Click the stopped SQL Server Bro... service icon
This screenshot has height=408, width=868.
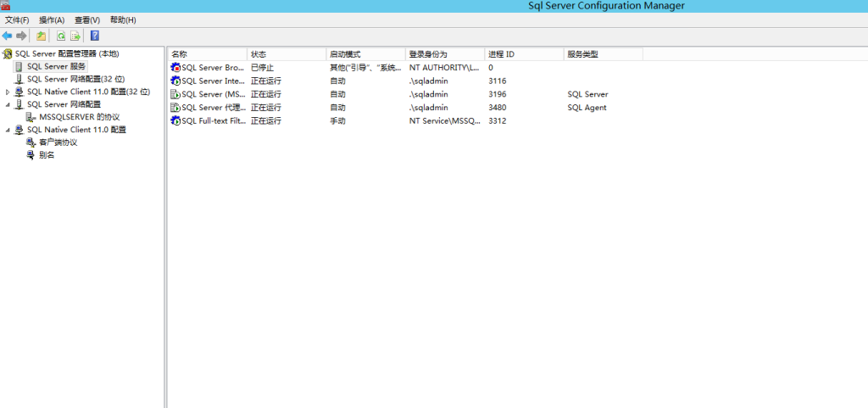[175, 68]
